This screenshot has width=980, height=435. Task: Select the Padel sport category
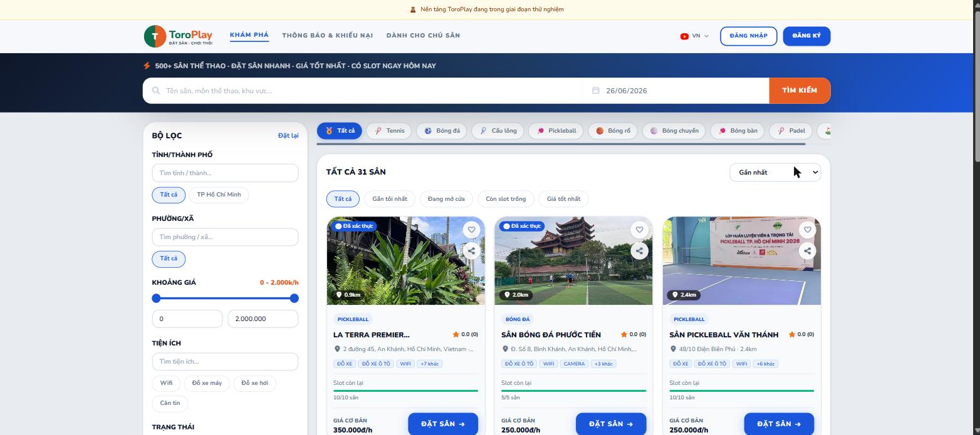[x=791, y=131]
